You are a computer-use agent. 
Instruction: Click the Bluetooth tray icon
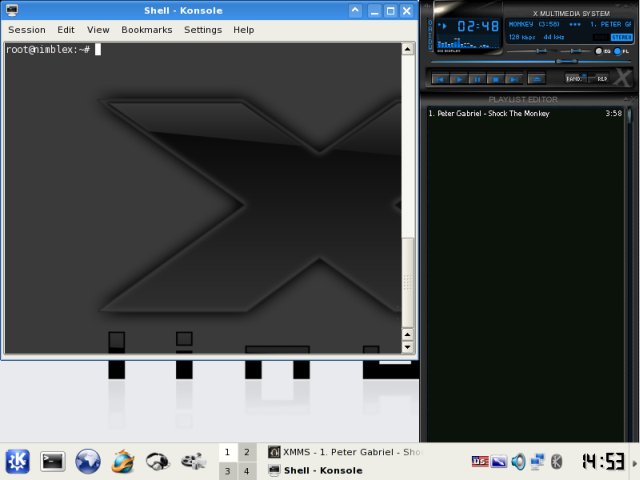[556, 462]
